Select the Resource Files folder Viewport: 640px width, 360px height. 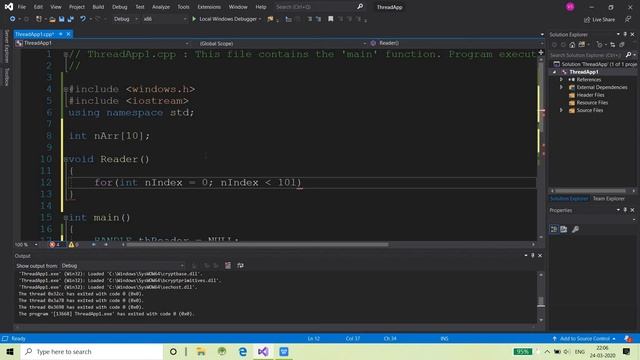coord(588,103)
